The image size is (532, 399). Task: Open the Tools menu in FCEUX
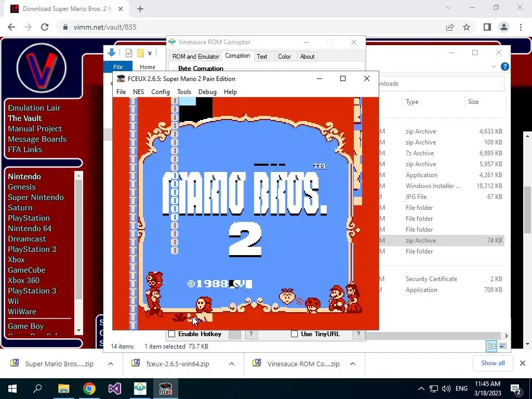click(x=184, y=92)
